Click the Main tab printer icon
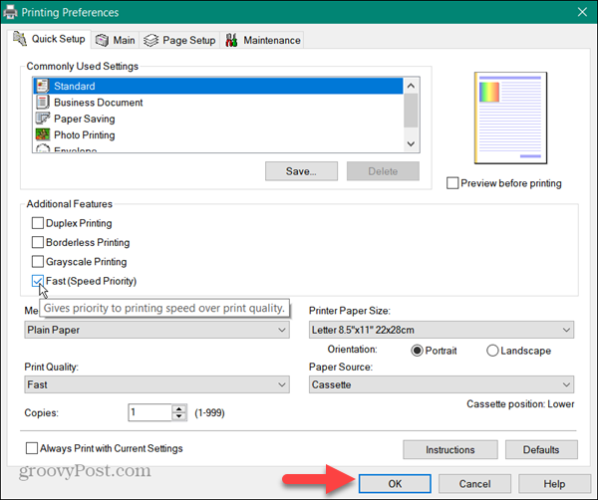The image size is (598, 500). pos(102,40)
